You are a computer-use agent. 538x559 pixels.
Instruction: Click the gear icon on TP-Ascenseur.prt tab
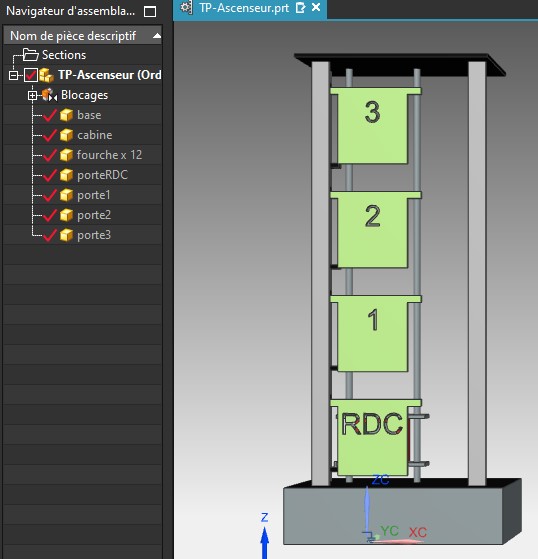[186, 7]
